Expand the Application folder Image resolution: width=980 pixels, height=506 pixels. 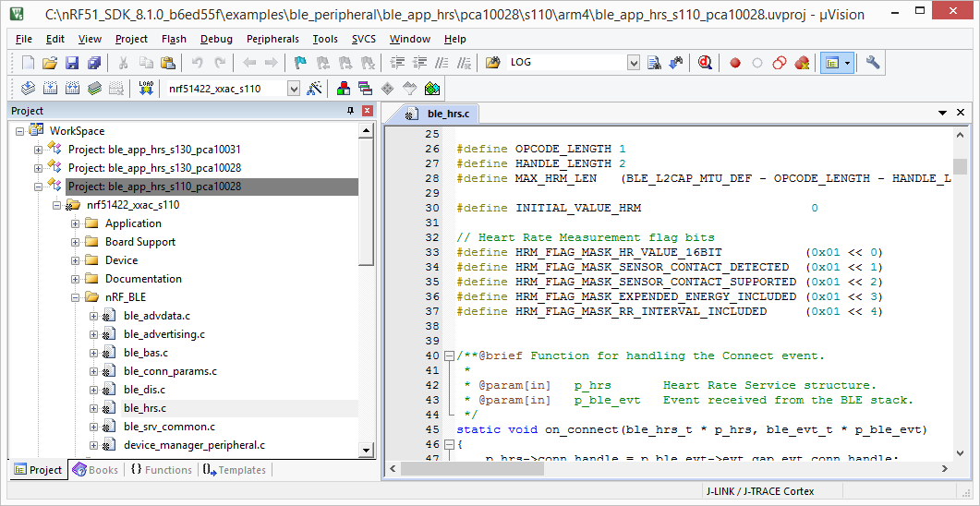pos(75,223)
